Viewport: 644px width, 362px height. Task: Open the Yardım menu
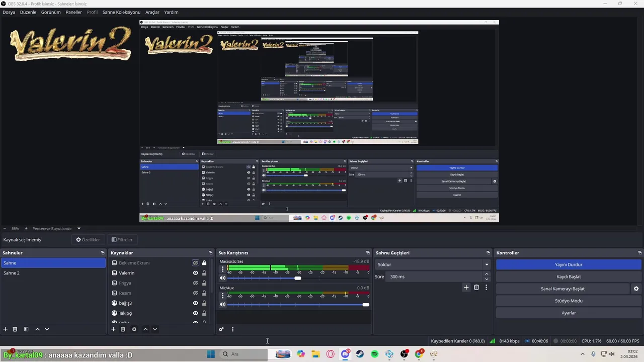pyautogui.click(x=171, y=12)
